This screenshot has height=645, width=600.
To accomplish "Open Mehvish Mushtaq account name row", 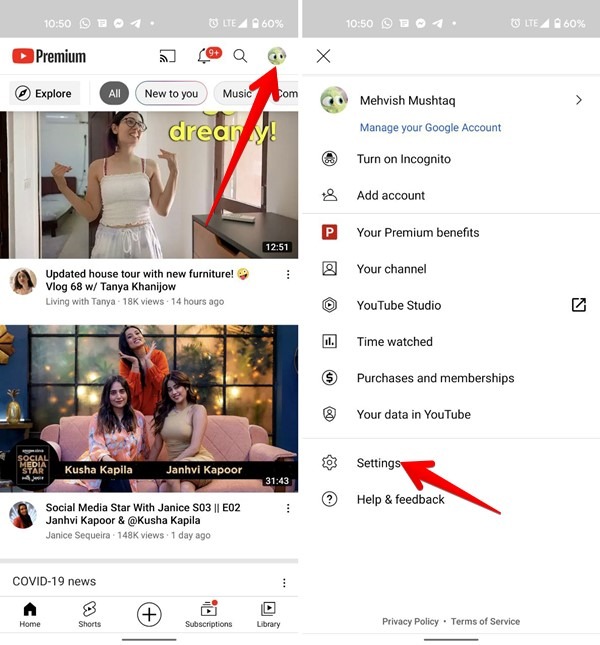I will point(451,100).
